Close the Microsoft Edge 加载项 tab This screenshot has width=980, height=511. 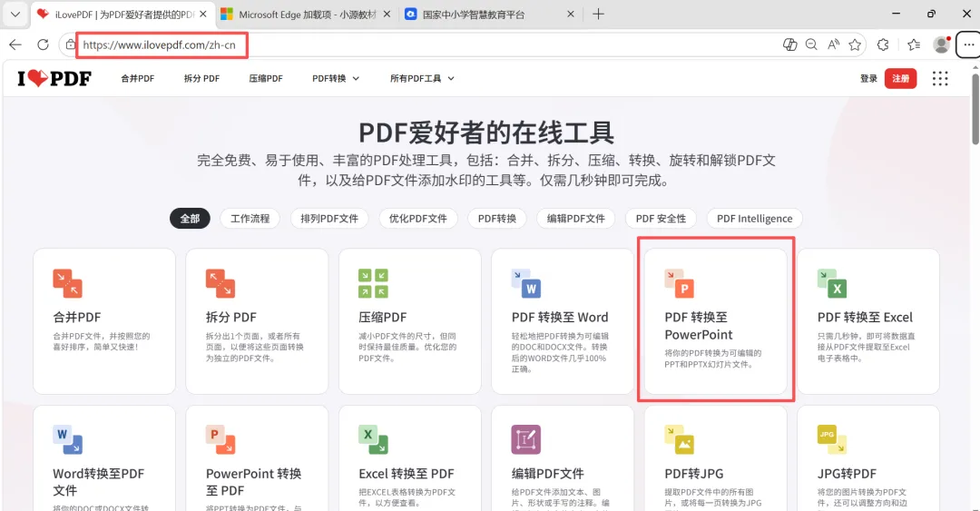point(387,14)
